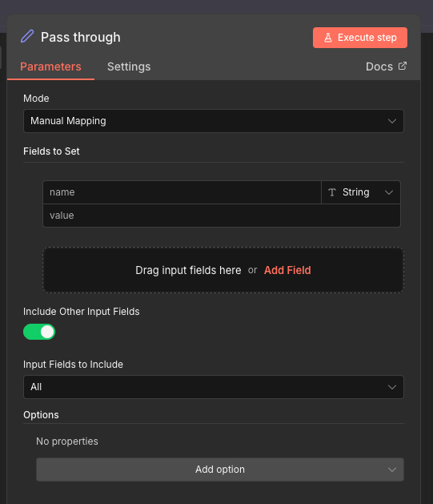Screen dimensions: 433x504
Task: Click the chevron in Input Fields to Include
Action: [x=392, y=387]
